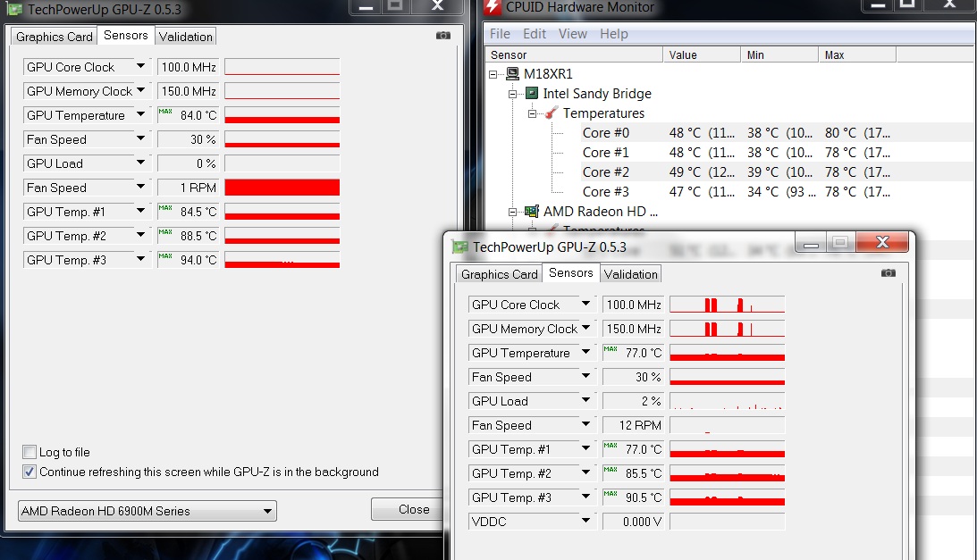Viewport: 977px width, 560px height.
Task: Click the 12 RPM fan speed reading
Action: tap(633, 425)
